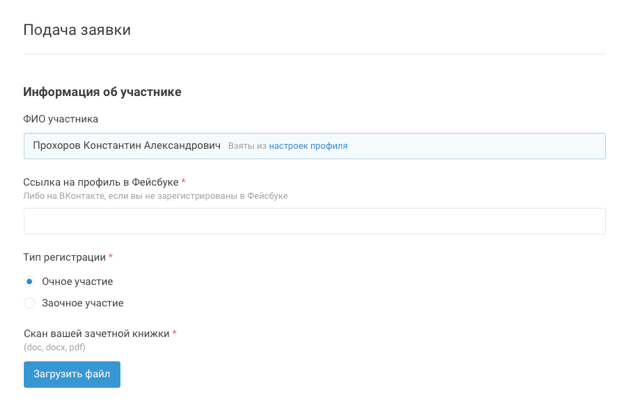This screenshot has width=629, height=415.
Task: Choose the Заочное участие radio option
Action: tap(29, 303)
